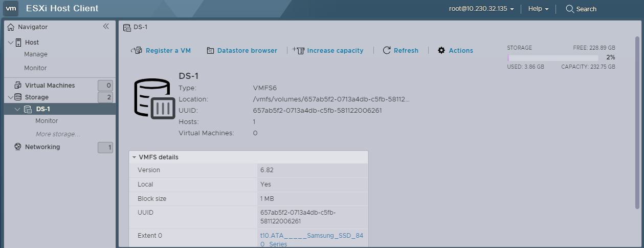The height and width of the screenshot is (248, 644).
Task: Collapse the Storage tree node
Action: pos(11,97)
